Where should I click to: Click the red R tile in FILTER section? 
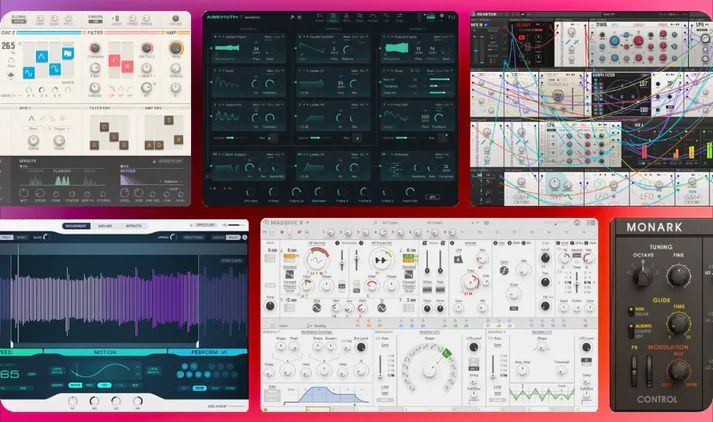coord(127,66)
